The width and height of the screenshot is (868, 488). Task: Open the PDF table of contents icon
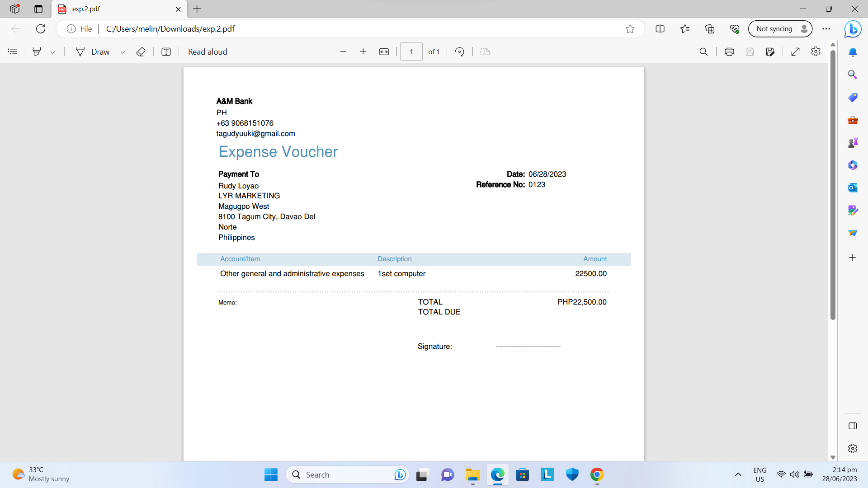[13, 52]
